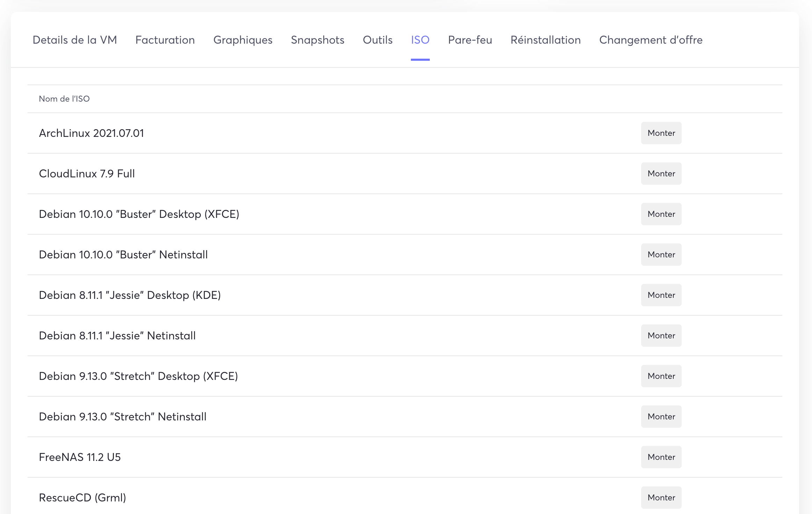The width and height of the screenshot is (812, 514).
Task: Mount Debian 8.11.1 Jessie Desktop (KDE)
Action: point(661,295)
